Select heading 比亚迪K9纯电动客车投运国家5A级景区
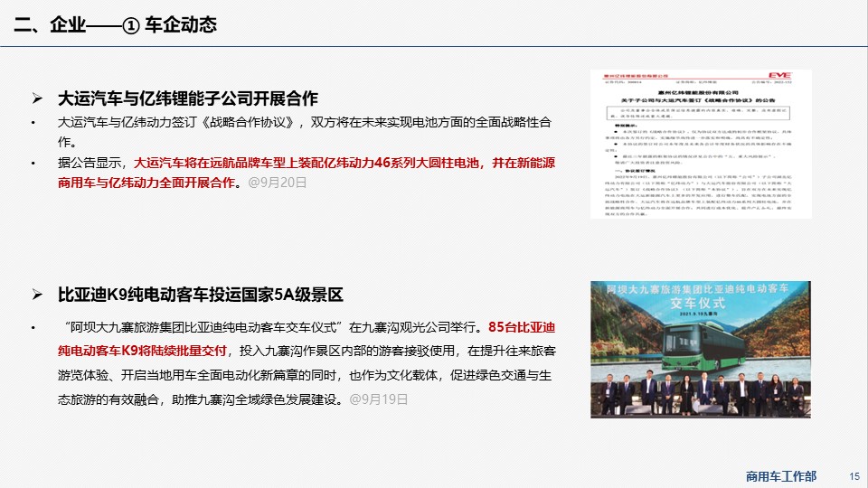The width and height of the screenshot is (868, 488). tap(201, 295)
